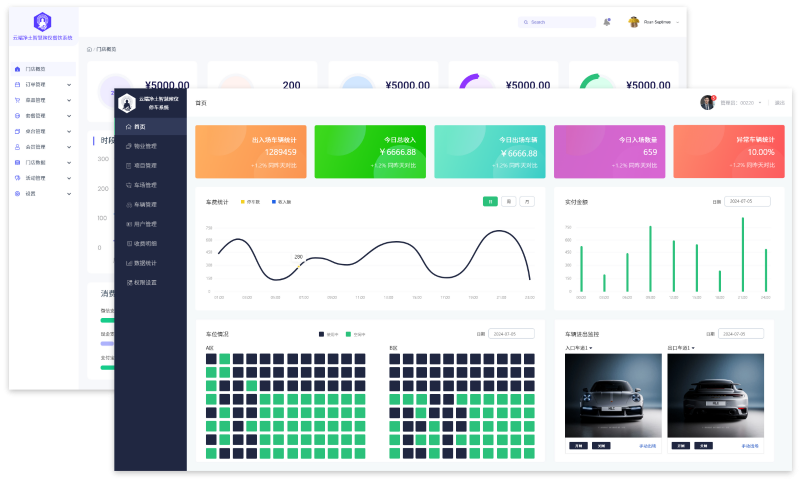Select the 用户管理 user icon in sidebar
Screen dimensions: 800x480
(x=128, y=224)
